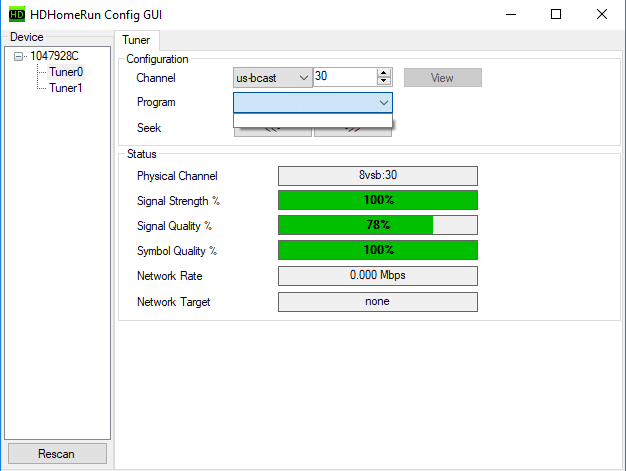Click the Physical Channel 8vsb:30 field
The image size is (626, 471).
tap(378, 176)
